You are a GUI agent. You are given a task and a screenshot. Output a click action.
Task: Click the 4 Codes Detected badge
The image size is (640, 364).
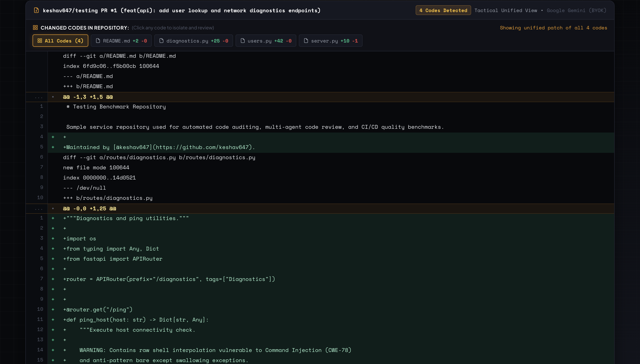click(443, 10)
